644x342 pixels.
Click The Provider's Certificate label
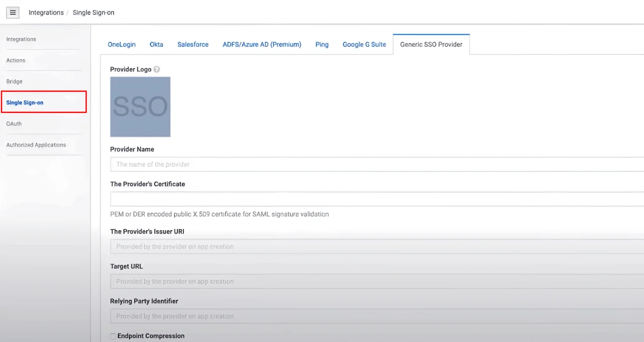point(148,184)
